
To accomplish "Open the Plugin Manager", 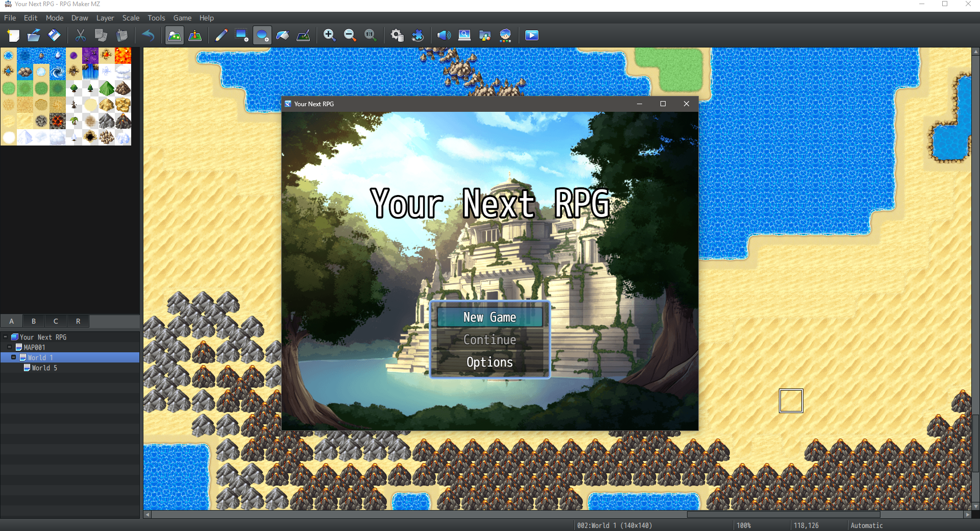I will point(418,35).
